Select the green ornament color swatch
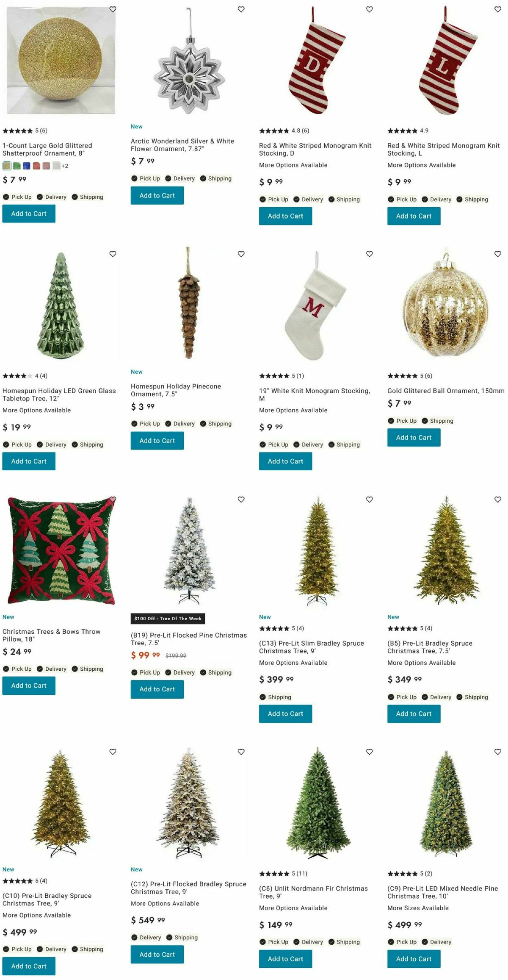The width and height of the screenshot is (508, 980). tap(17, 166)
